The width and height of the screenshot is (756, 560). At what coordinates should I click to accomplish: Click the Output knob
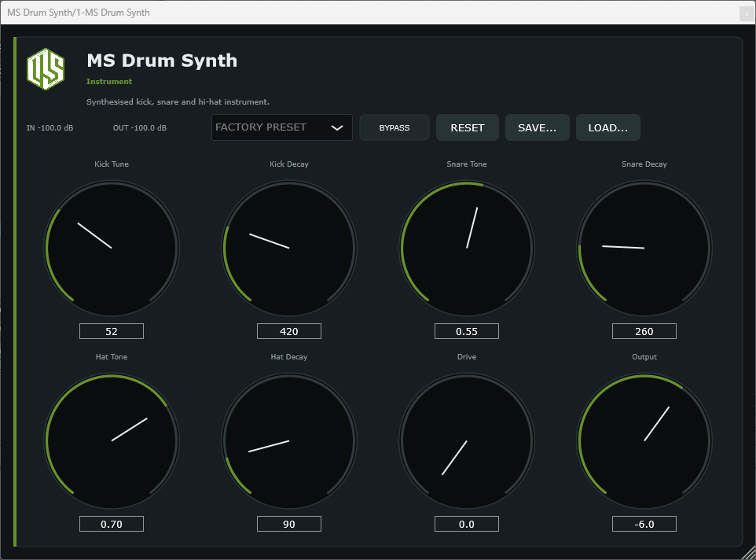pos(644,441)
